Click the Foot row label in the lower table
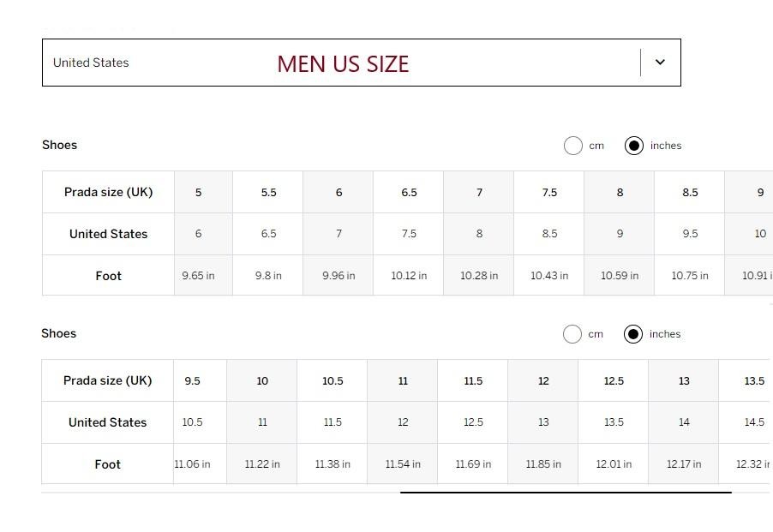The width and height of the screenshot is (773, 532). coord(108,464)
